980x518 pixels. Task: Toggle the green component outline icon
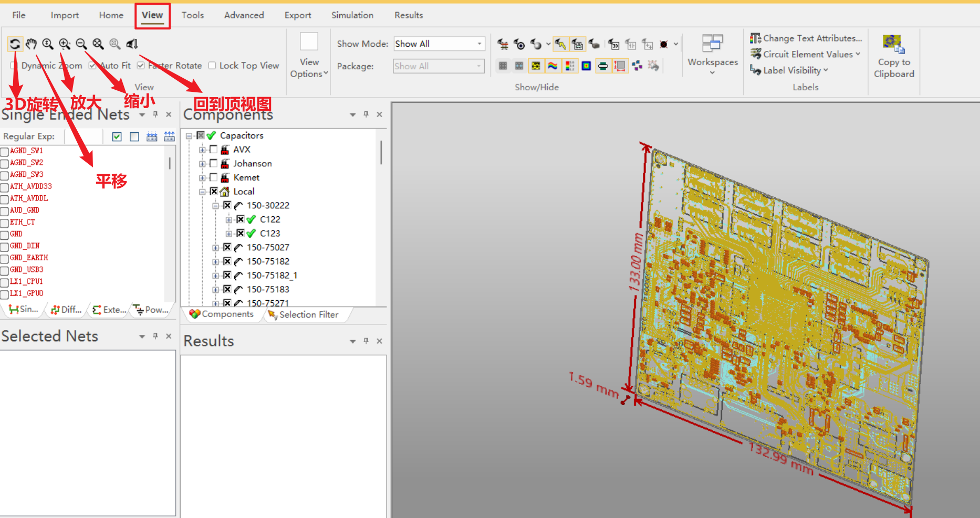click(x=603, y=66)
